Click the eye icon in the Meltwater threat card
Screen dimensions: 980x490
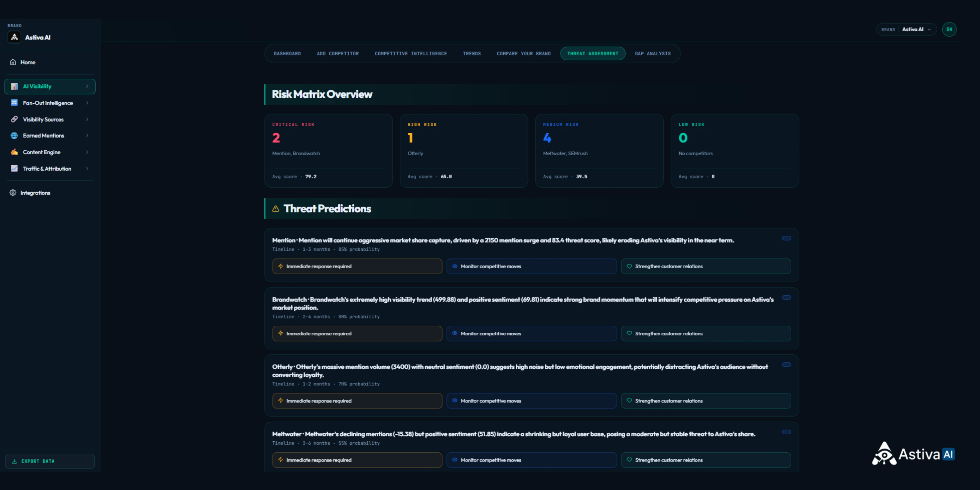pos(455,460)
